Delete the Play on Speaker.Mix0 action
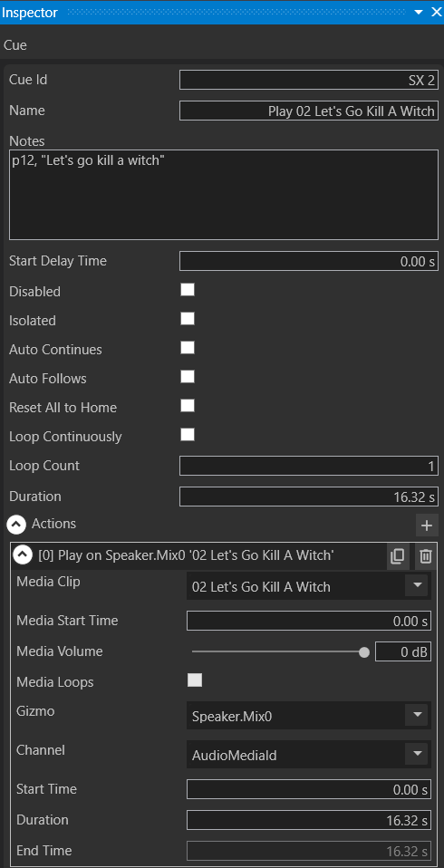Screen dimensions: 444x868 click(425, 555)
